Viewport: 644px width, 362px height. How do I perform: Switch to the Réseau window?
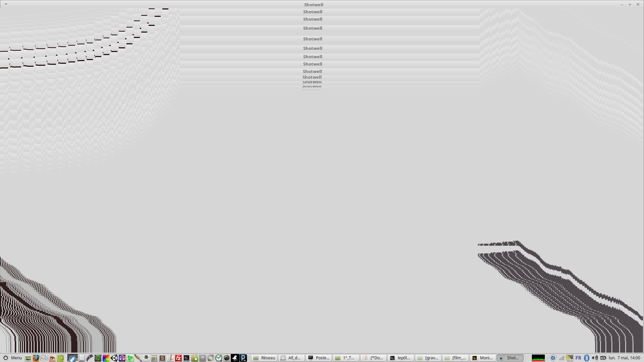tap(264, 358)
